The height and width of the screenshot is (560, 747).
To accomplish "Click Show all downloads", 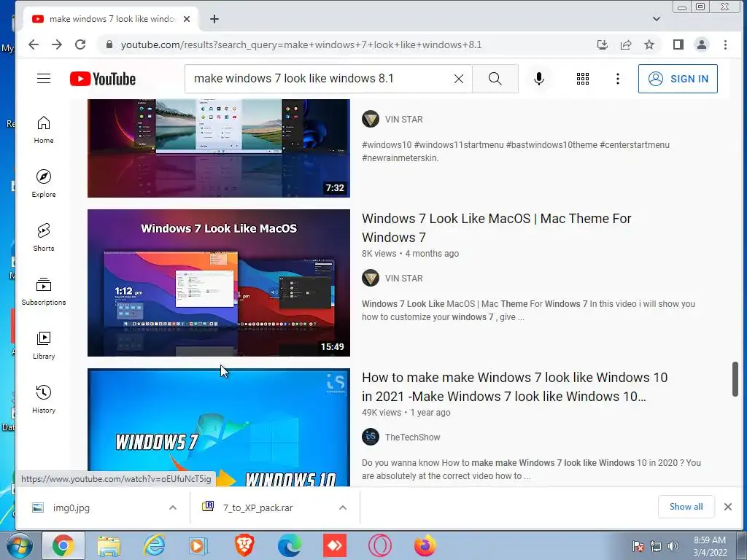I will tap(686, 507).
